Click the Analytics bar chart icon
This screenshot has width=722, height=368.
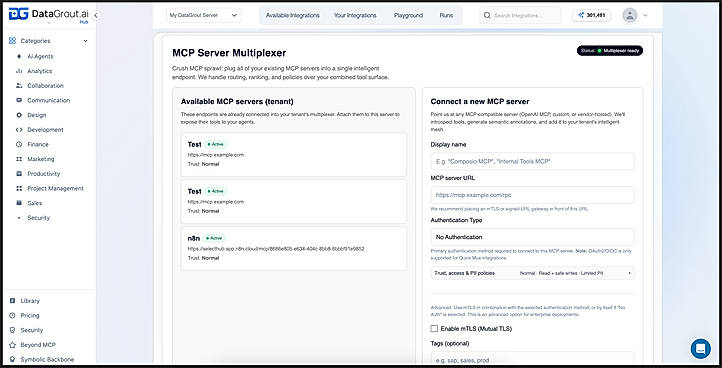point(19,71)
